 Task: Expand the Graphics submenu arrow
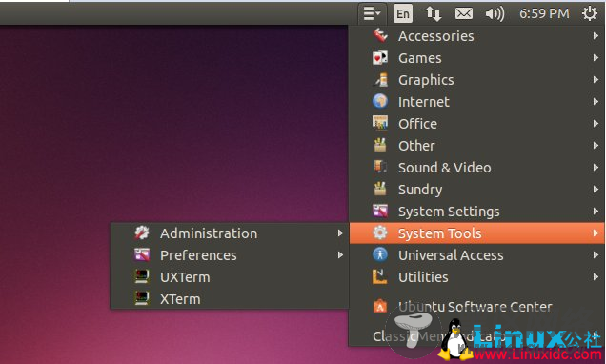(x=596, y=80)
